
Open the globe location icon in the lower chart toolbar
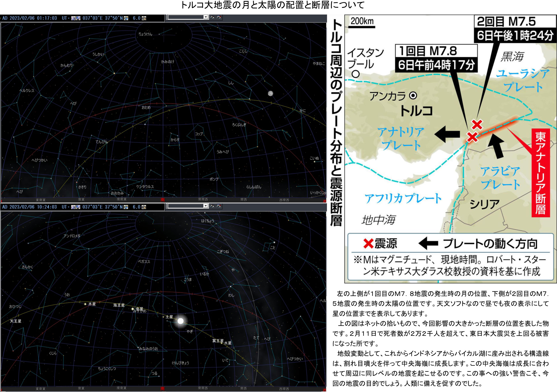126,207
